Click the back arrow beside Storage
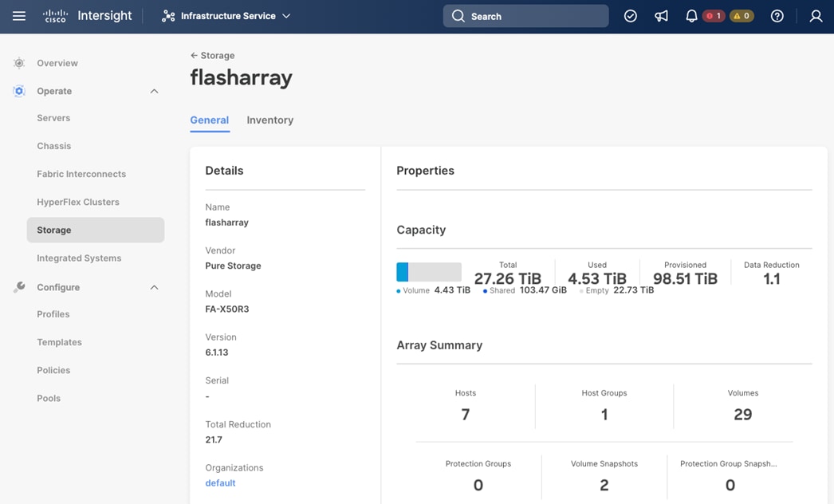This screenshot has width=834, height=504. (x=194, y=55)
